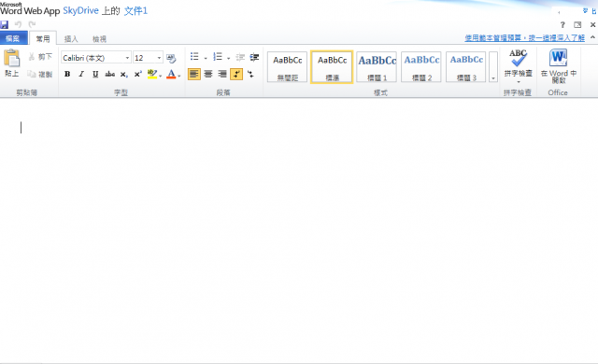Switch to the Insert ribbon tab
The image size is (598, 364).
point(71,39)
